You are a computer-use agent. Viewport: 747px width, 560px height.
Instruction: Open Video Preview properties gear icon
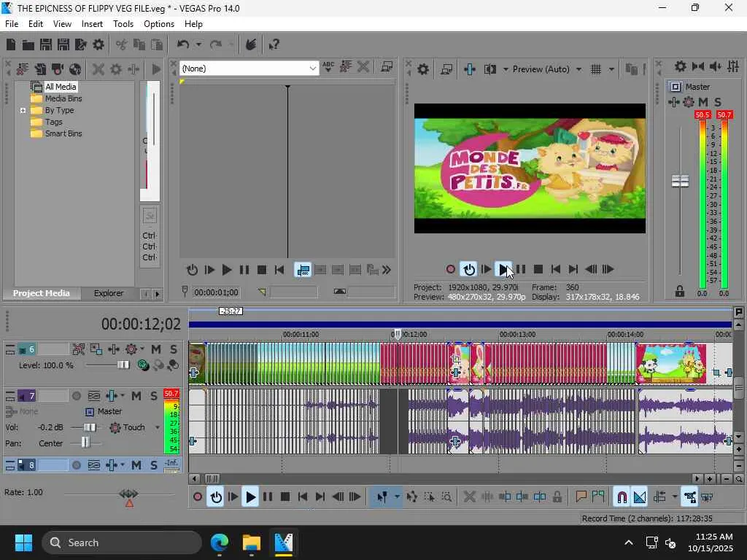click(423, 69)
